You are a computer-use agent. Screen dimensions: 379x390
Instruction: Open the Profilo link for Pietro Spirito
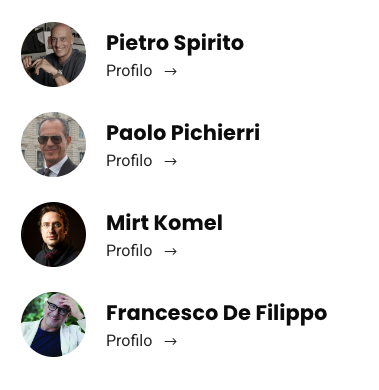[x=141, y=71]
